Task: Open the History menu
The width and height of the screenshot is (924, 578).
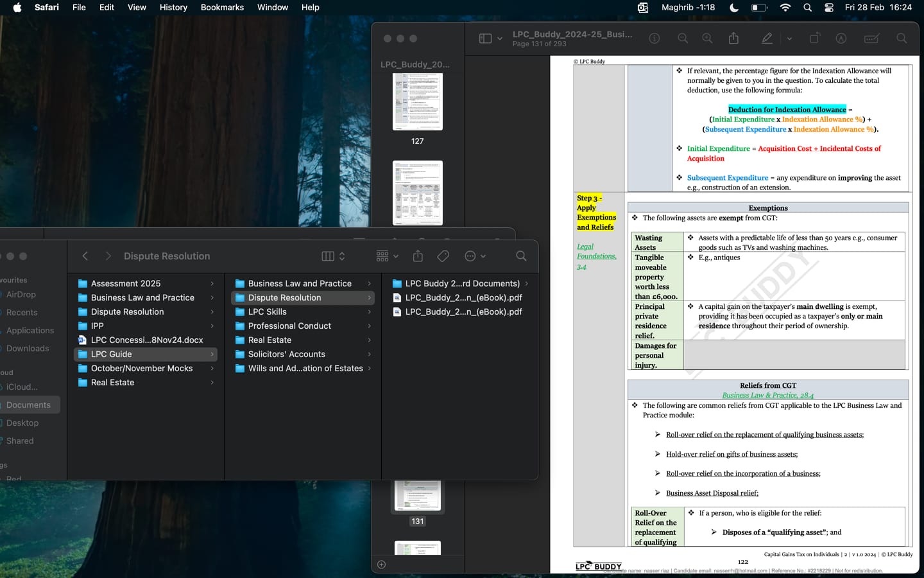Action: [x=173, y=8]
